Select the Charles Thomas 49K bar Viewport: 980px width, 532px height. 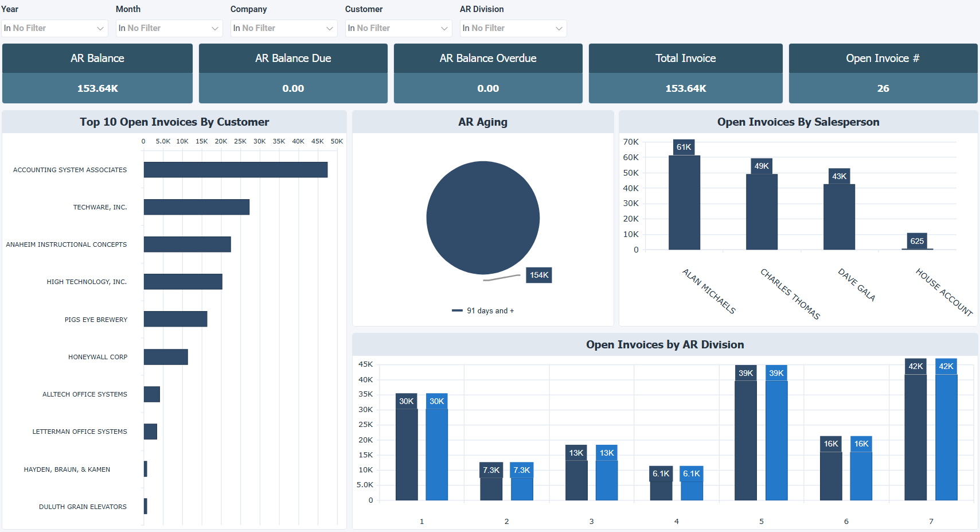point(762,212)
